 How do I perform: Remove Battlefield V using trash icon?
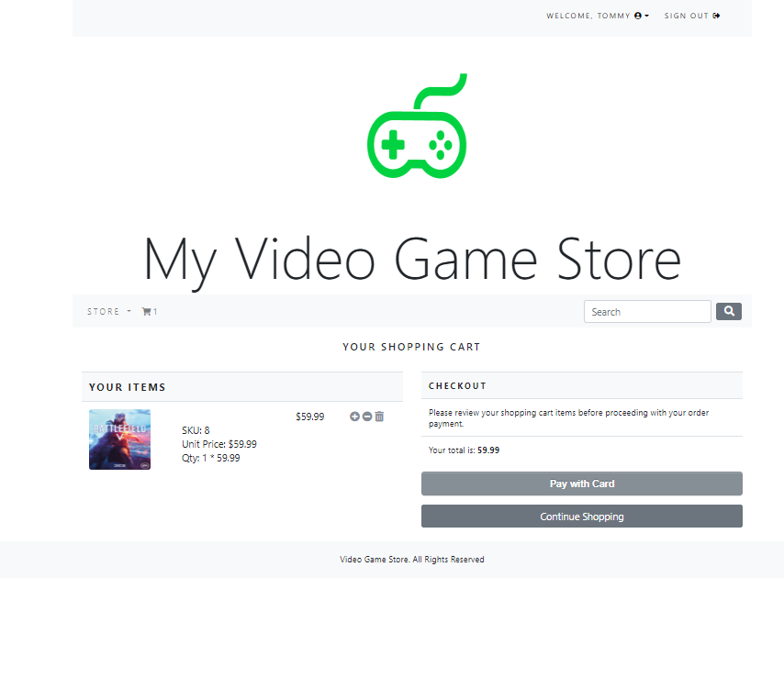378,416
